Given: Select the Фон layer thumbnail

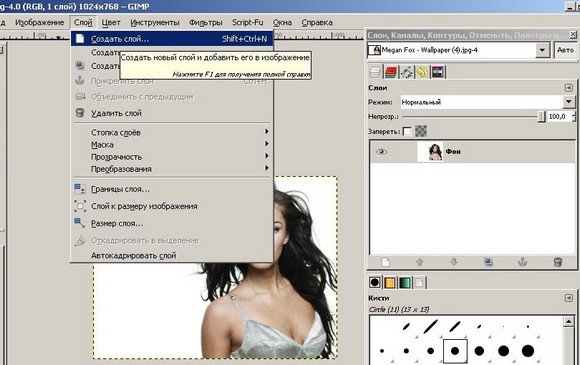Looking at the screenshot, I should 431,152.
